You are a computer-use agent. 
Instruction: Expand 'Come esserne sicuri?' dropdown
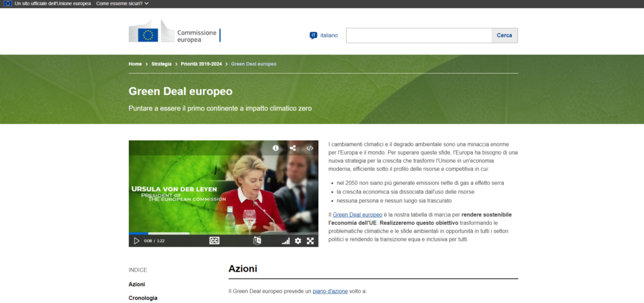point(123,3)
